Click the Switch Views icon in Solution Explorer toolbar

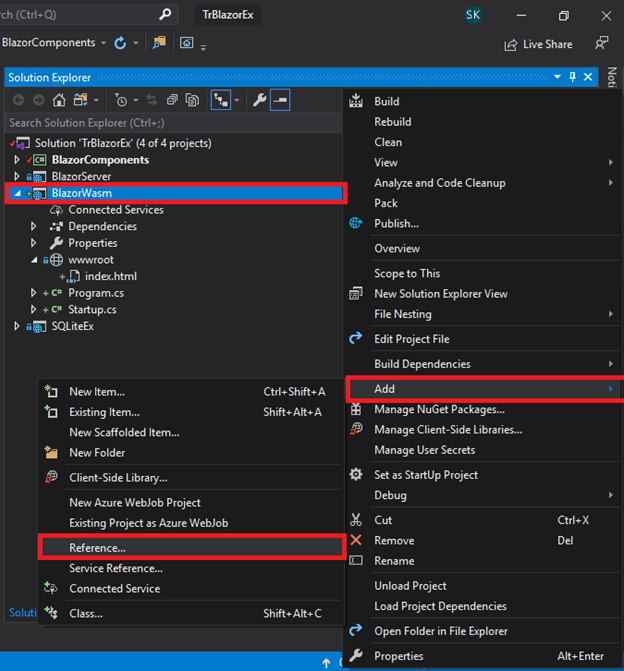point(80,100)
